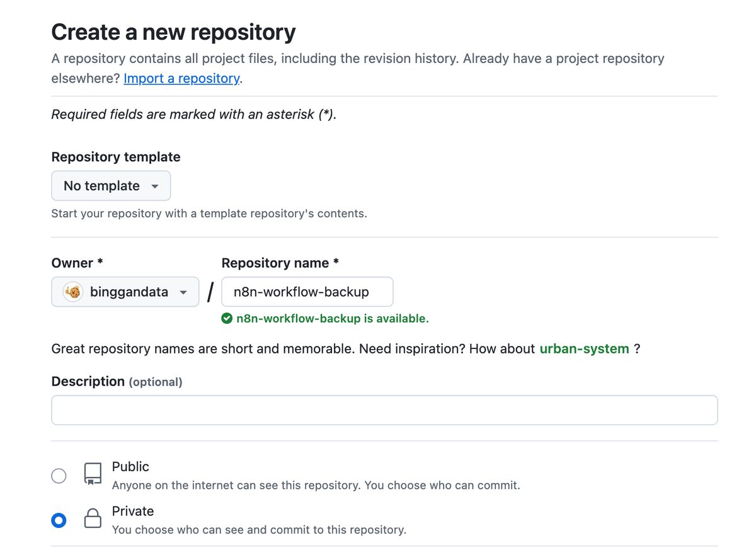This screenshot has height=555, width=756.
Task: Use the suggested name urban-system
Action: [x=583, y=348]
